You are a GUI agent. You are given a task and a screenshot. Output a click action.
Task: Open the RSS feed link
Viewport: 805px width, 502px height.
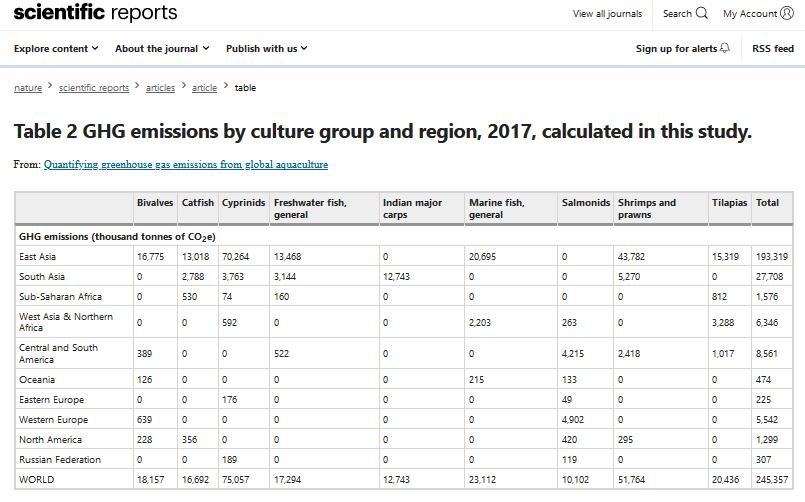(x=773, y=49)
